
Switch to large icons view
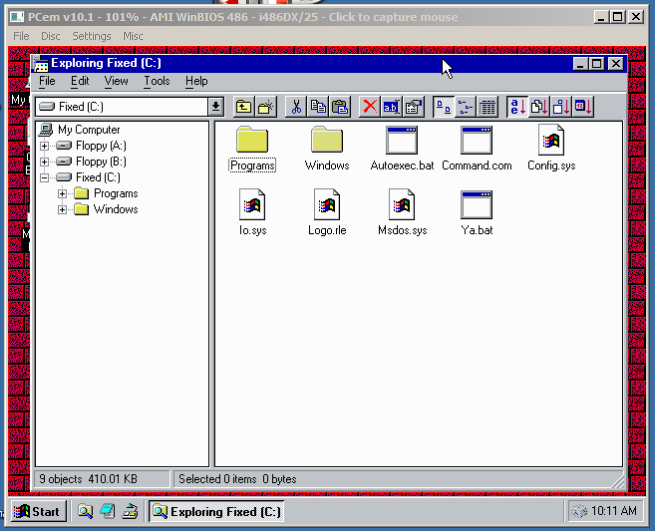click(x=443, y=107)
